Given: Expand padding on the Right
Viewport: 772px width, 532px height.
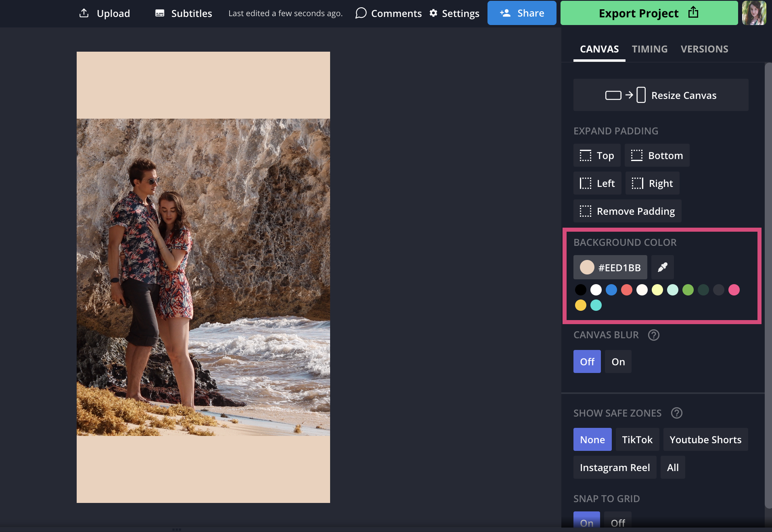Looking at the screenshot, I should (x=652, y=183).
